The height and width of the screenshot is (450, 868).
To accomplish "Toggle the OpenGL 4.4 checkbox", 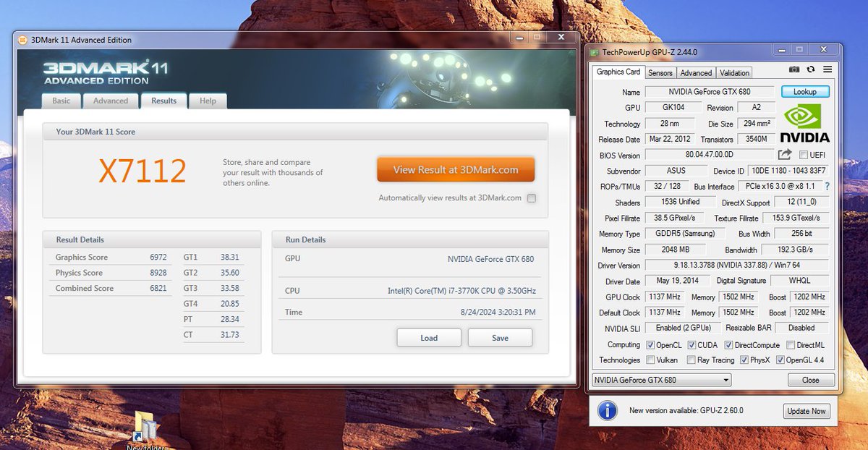I will pyautogui.click(x=780, y=360).
